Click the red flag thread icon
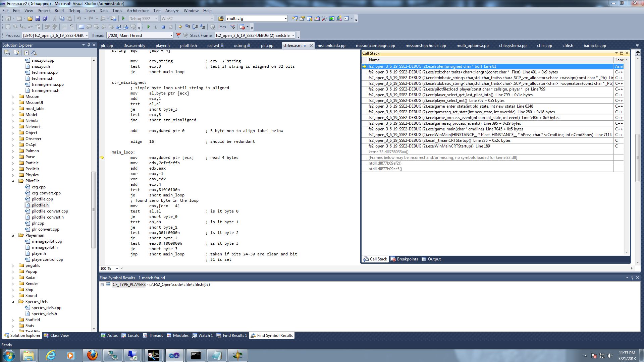The width and height of the screenshot is (644, 362). pyautogui.click(x=178, y=35)
